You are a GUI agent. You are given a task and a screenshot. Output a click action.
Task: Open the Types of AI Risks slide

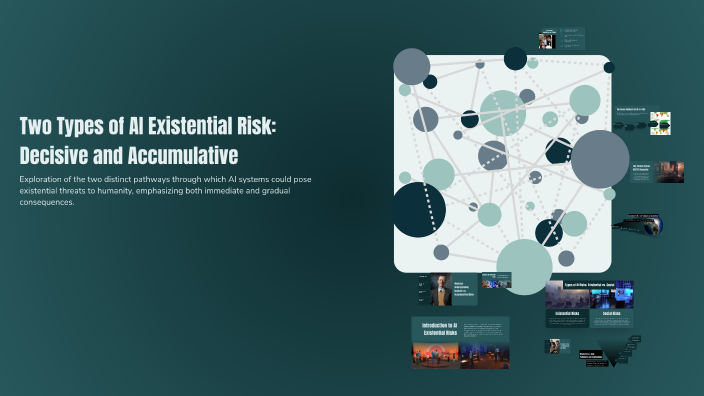(589, 304)
